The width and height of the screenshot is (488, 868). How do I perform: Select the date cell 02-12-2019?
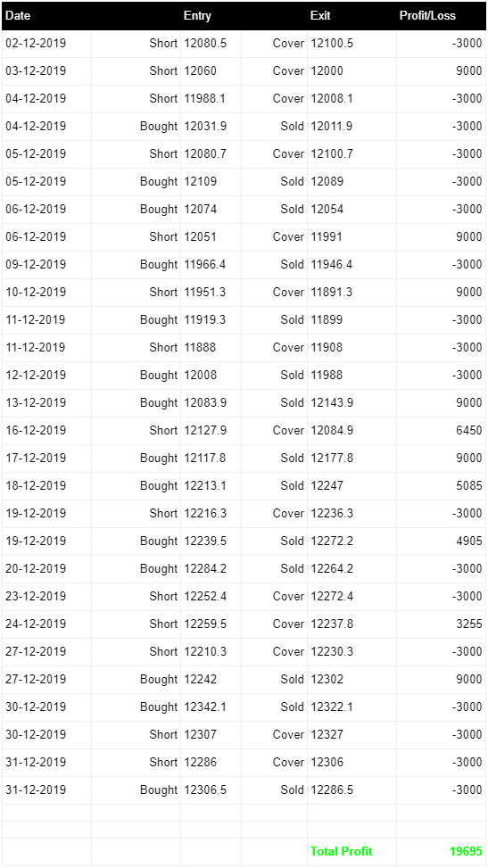(36, 43)
